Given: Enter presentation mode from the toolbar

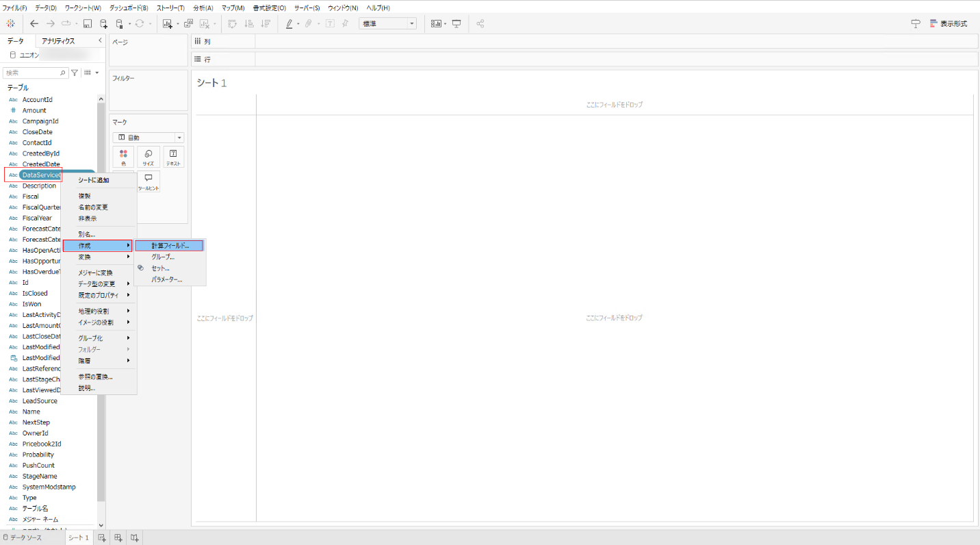Looking at the screenshot, I should click(x=455, y=23).
